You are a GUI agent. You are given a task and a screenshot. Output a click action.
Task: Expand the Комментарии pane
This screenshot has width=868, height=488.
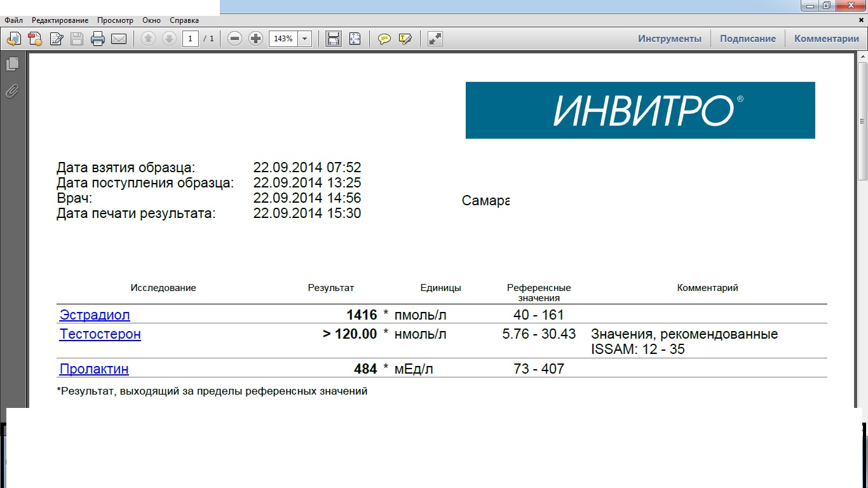pyautogui.click(x=826, y=39)
